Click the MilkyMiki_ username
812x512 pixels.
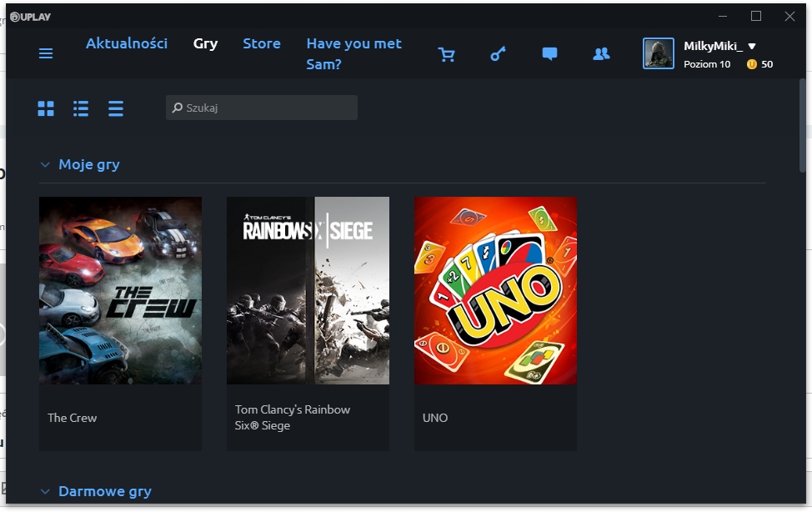(713, 46)
